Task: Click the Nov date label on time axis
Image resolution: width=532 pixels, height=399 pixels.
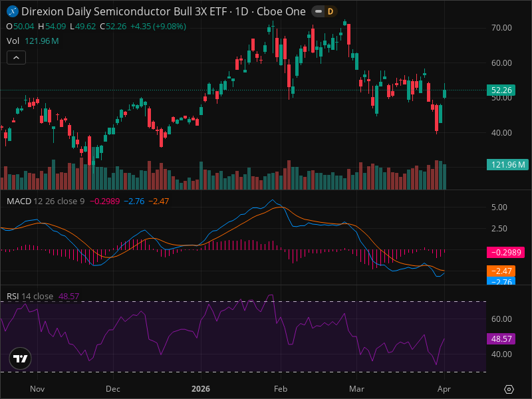Action: [x=37, y=389]
